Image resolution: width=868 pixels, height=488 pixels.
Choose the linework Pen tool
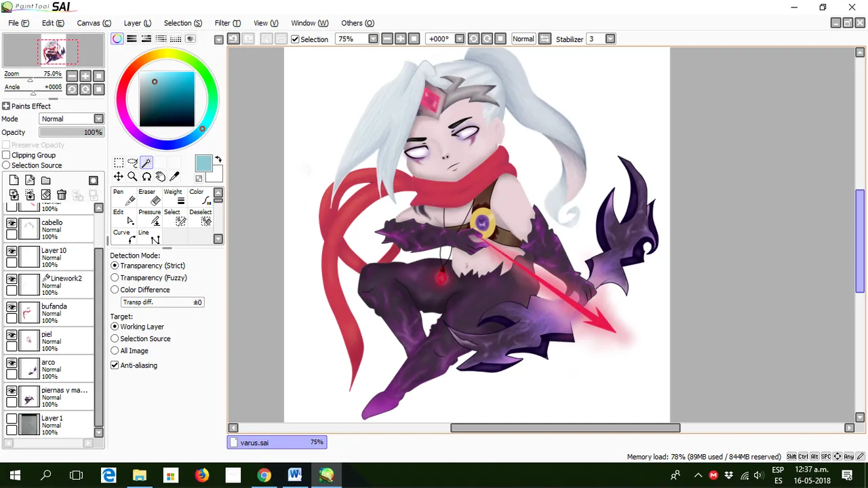[124, 197]
